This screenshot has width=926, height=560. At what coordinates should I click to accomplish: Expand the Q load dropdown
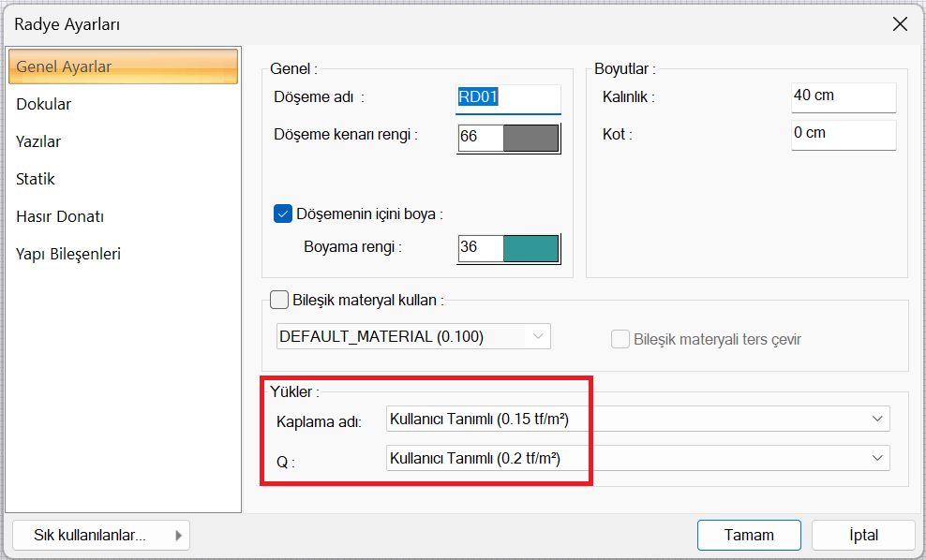(x=637, y=458)
